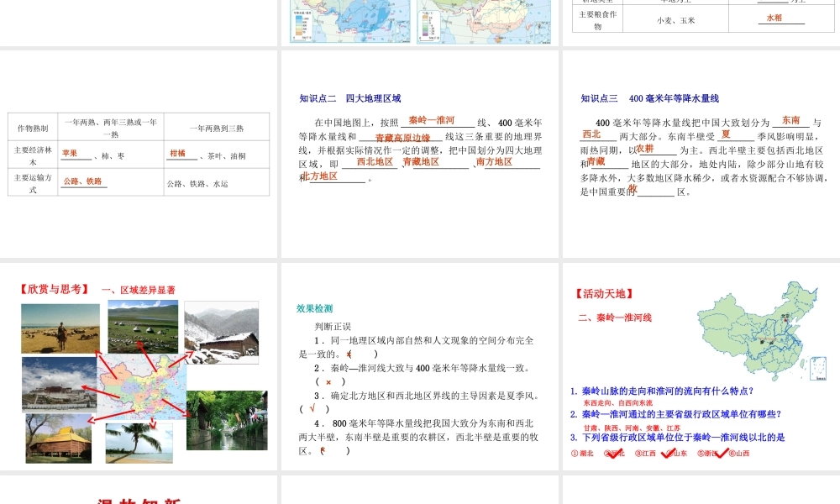Click the red answer 西北地区
840x504 pixels.
point(375,161)
